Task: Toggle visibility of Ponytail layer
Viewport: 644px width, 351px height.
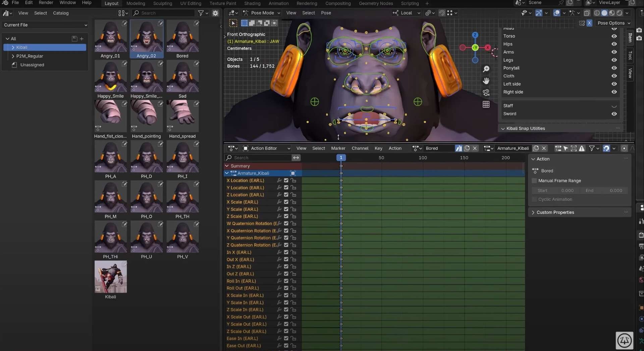Action: point(614,68)
